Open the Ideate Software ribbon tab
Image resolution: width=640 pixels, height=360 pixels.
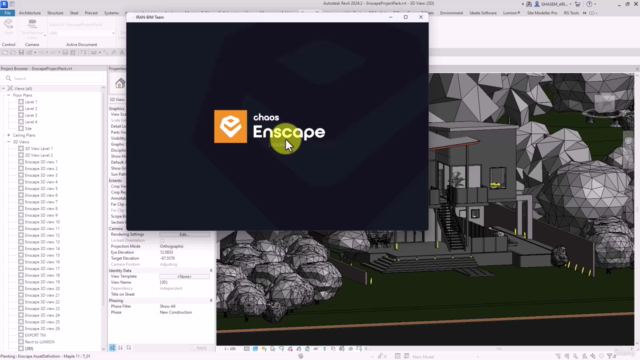click(483, 13)
